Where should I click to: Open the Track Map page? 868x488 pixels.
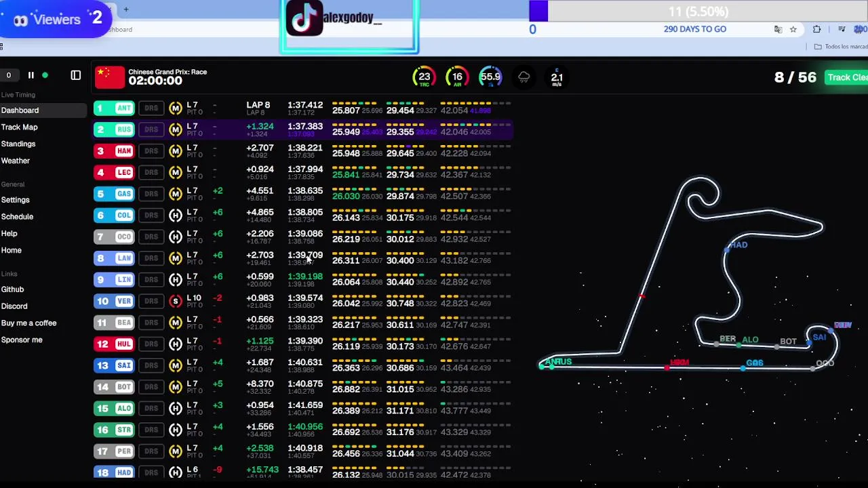click(x=19, y=127)
